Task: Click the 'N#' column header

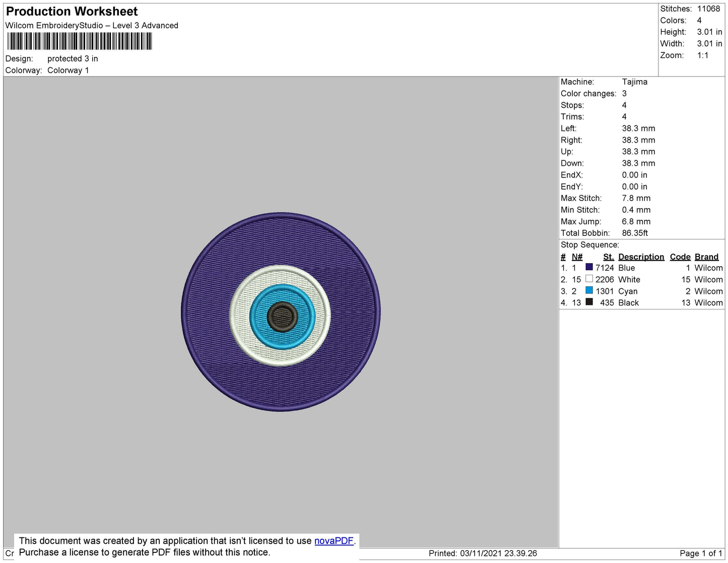Action: pyautogui.click(x=577, y=257)
